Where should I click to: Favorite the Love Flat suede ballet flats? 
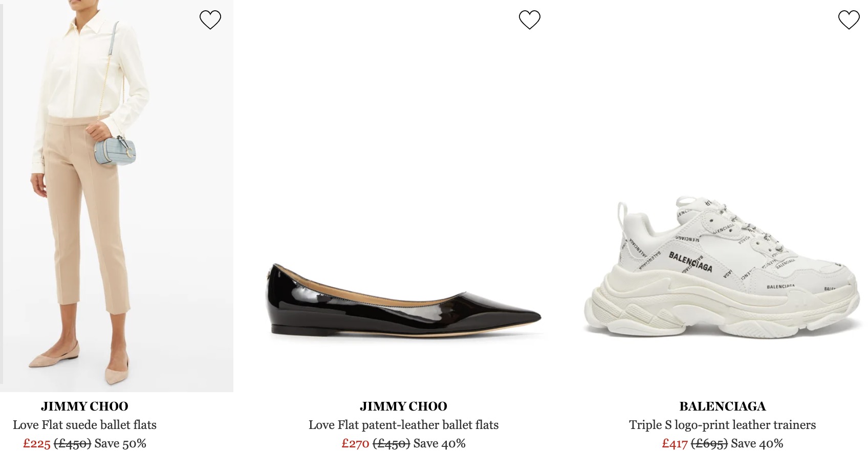click(x=210, y=20)
